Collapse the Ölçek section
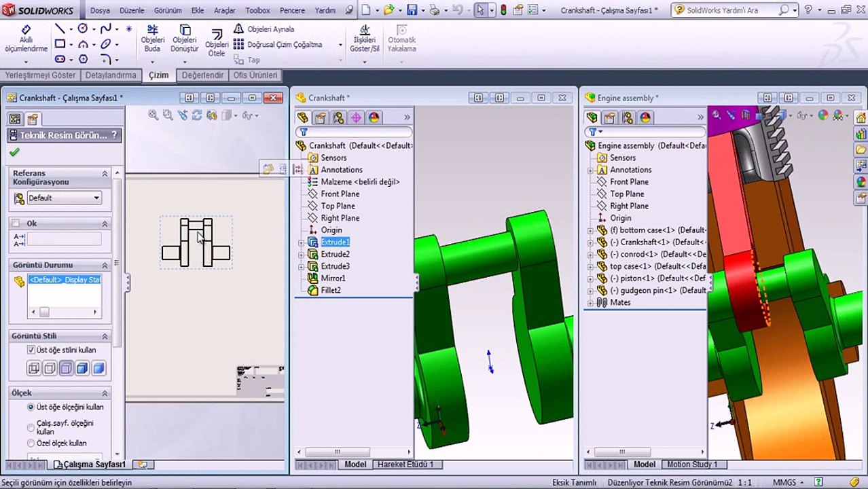868x489 pixels. [105, 393]
